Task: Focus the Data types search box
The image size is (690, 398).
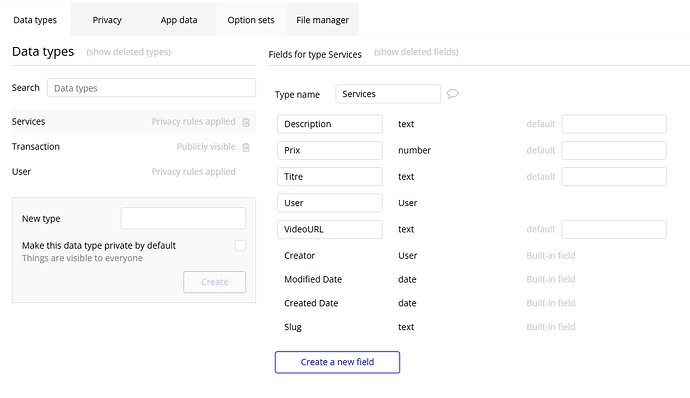Action: pyautogui.click(x=151, y=88)
